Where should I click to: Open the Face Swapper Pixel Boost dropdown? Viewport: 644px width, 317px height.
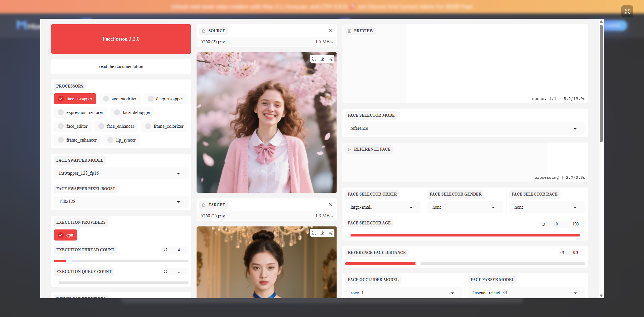pyautogui.click(x=121, y=202)
